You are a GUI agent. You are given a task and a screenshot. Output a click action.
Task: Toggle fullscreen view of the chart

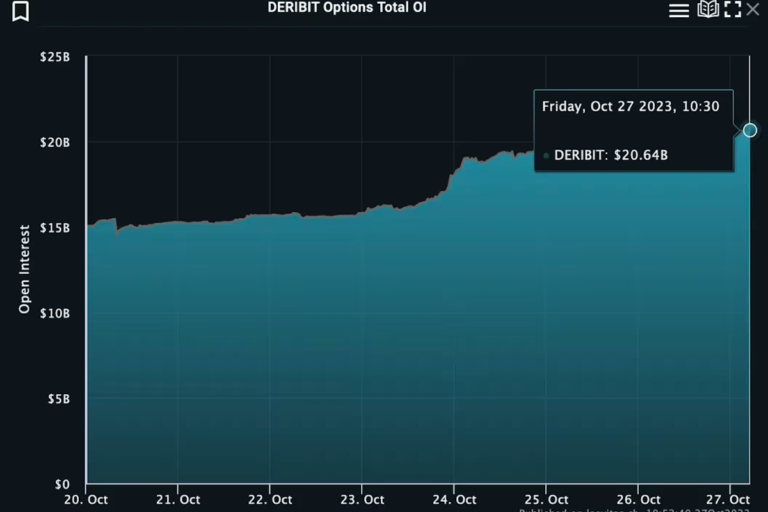pos(733,9)
